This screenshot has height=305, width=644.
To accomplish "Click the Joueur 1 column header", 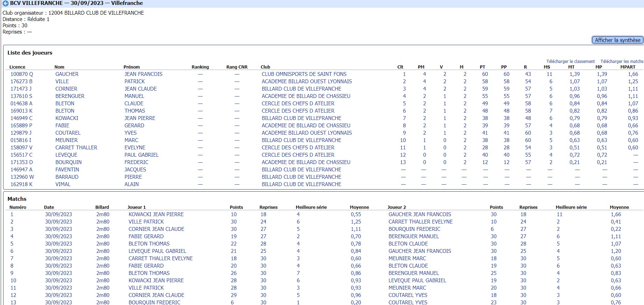I will tap(136, 207).
